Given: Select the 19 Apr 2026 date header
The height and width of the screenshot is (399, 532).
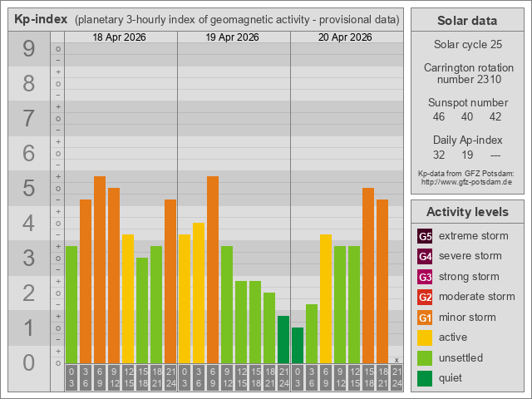Looking at the screenshot, I should (x=234, y=37).
